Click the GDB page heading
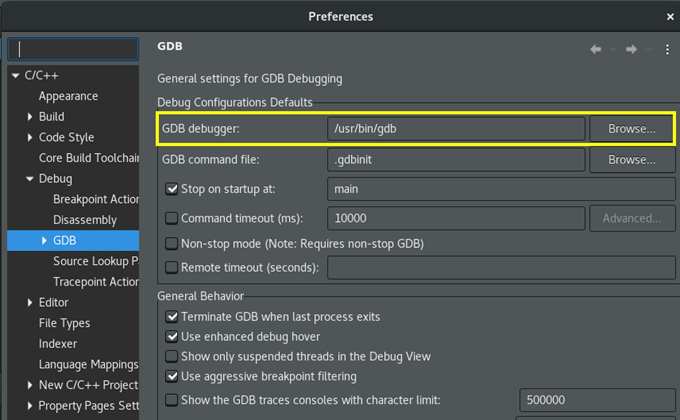This screenshot has height=420, width=680. point(170,46)
